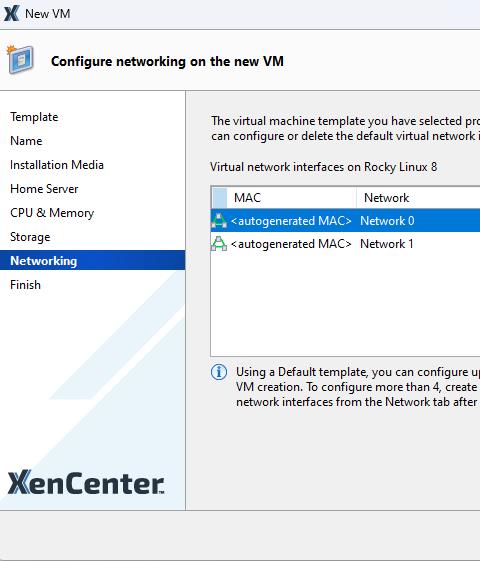Sort list by the MAC column header
This screenshot has height=561, width=480.
coord(292,197)
